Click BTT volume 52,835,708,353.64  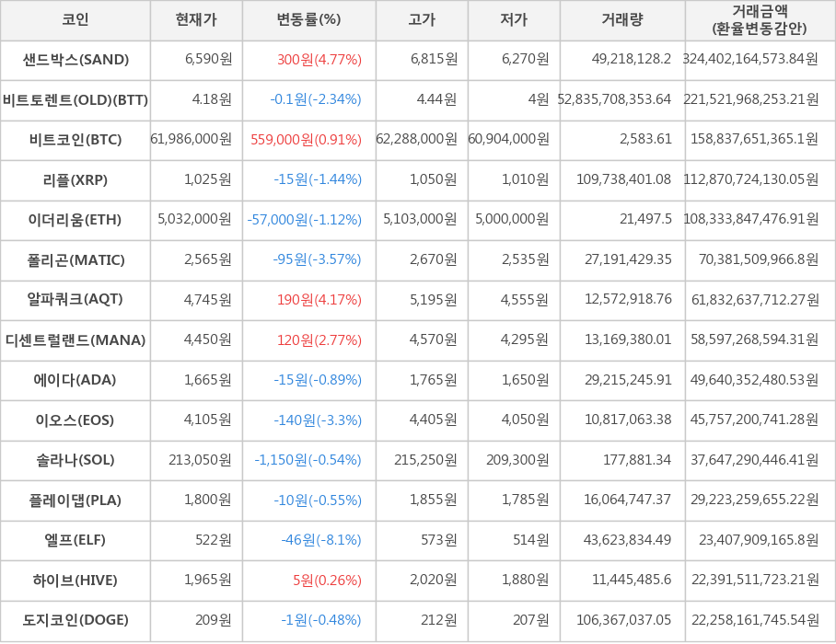[x=614, y=99]
